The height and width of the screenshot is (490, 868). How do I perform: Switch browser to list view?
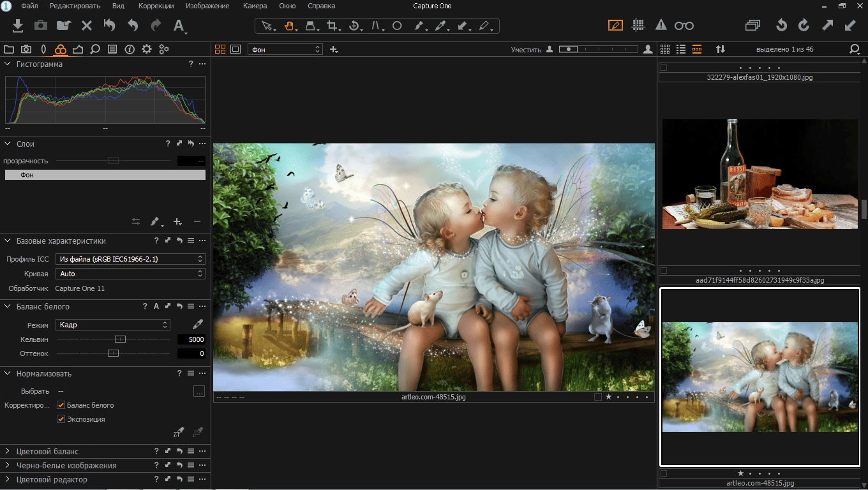(681, 49)
